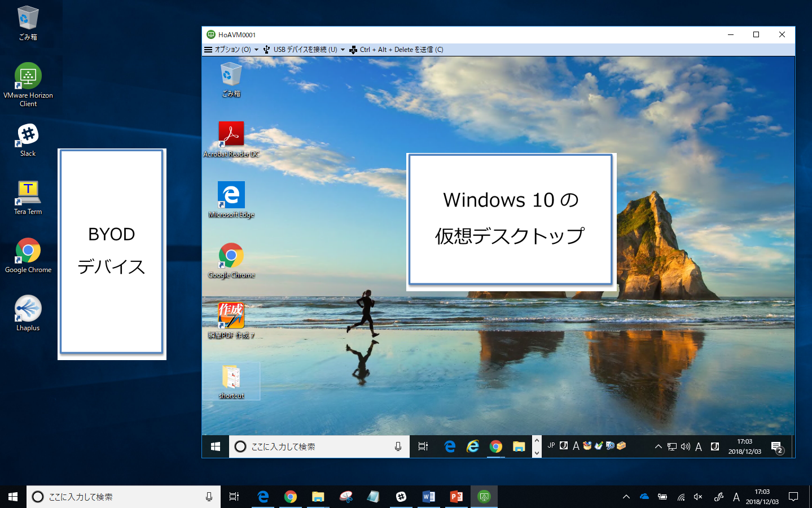Open Acrobat Reader DC in the virtual desktop
This screenshot has height=508, width=812.
tap(231, 135)
